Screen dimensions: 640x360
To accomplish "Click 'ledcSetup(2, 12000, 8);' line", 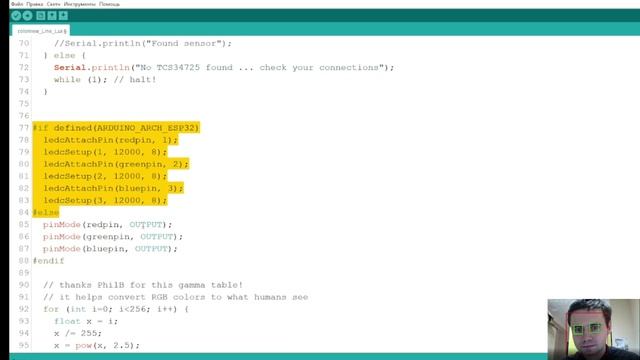I will 105,176.
